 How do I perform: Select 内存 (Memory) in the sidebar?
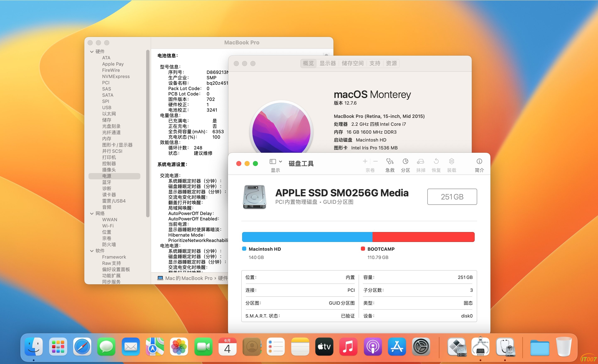coord(107,139)
